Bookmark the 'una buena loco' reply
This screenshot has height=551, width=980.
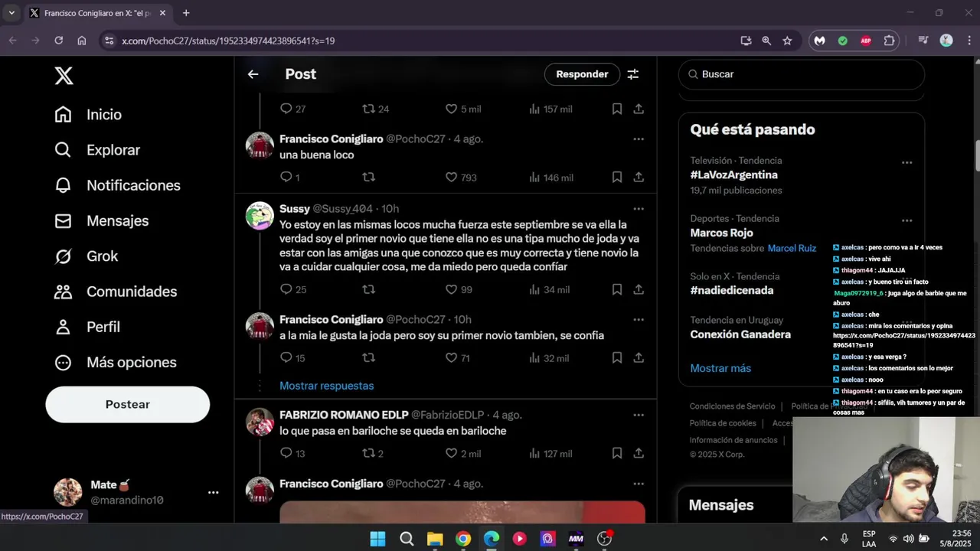(x=616, y=177)
